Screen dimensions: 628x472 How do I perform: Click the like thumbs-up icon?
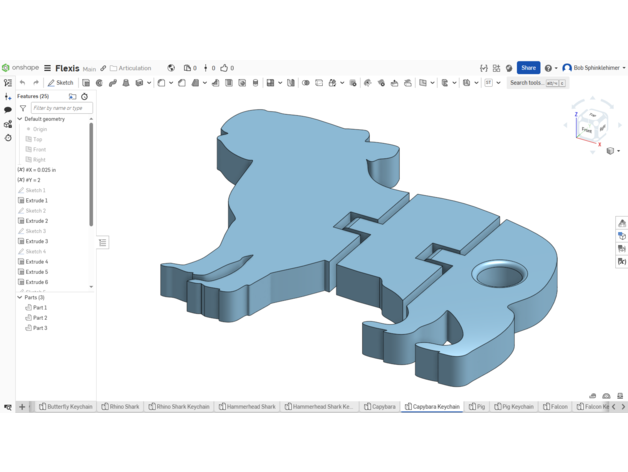[x=225, y=68]
